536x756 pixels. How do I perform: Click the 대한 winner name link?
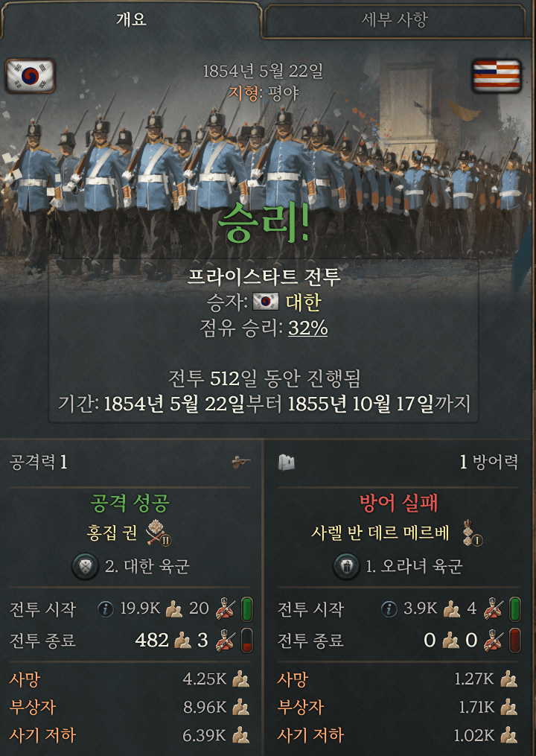[x=303, y=302]
